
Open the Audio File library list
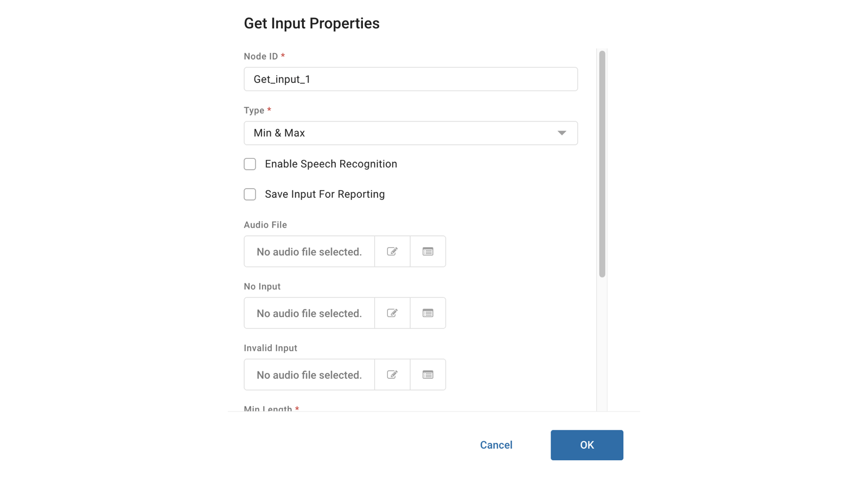(x=428, y=252)
